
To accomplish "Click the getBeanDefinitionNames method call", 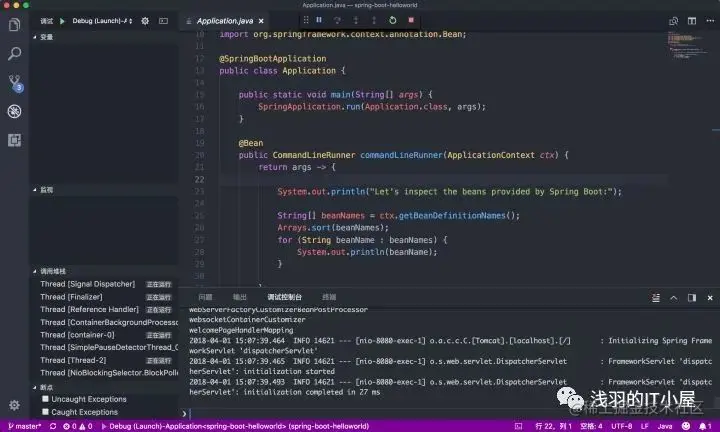I will click(452, 216).
